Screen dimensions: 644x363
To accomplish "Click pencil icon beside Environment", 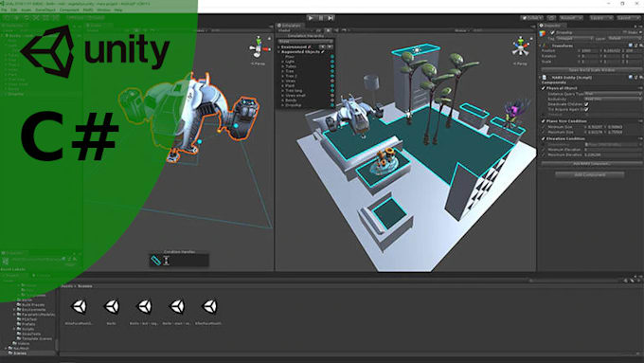I will click(310, 46).
